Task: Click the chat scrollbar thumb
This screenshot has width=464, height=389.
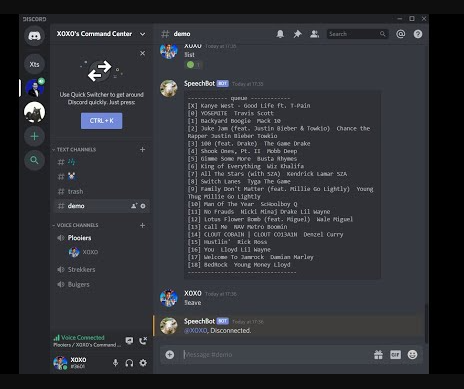Action: (x=426, y=323)
